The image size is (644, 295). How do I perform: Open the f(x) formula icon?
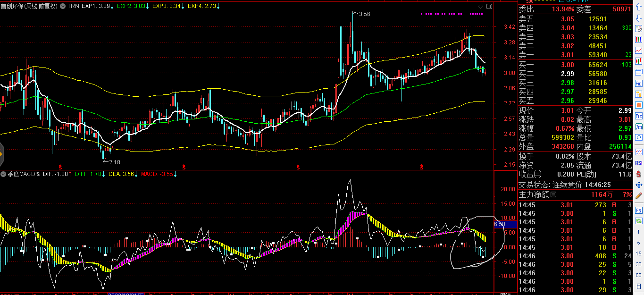coord(639,126)
